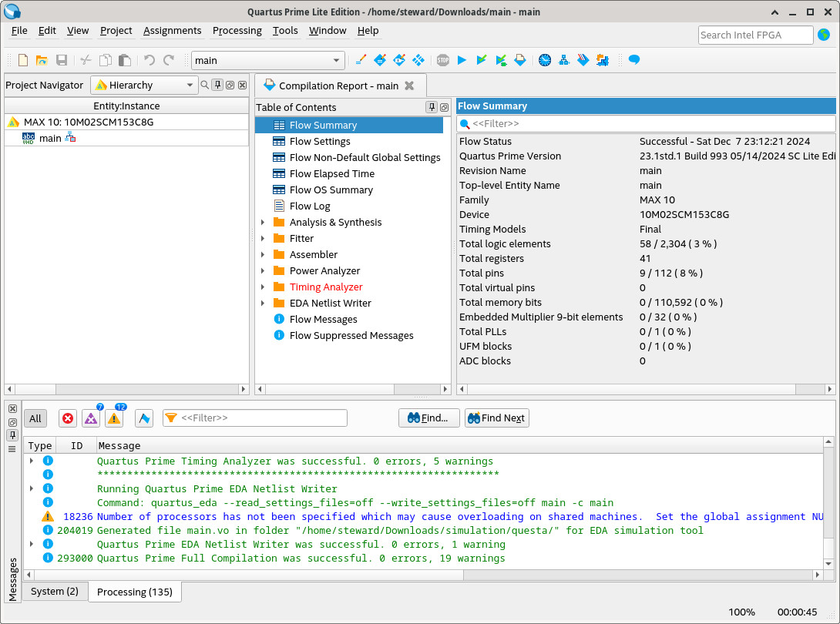Click the Find Next button
This screenshot has width=840, height=624.
click(496, 418)
